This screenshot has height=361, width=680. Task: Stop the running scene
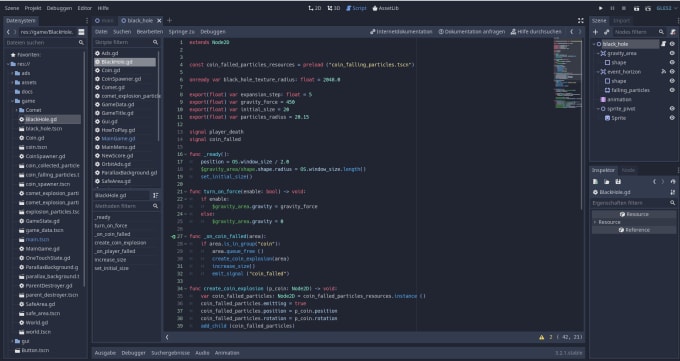(624, 8)
